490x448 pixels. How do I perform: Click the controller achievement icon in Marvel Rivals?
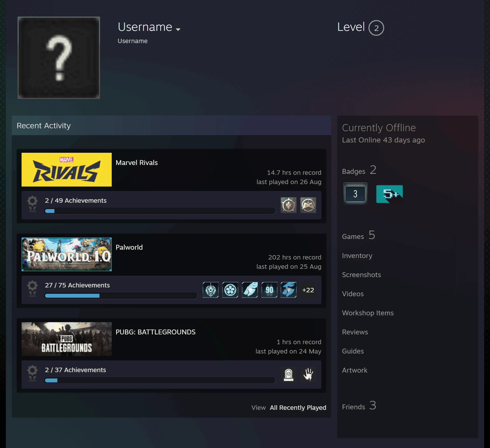[308, 205]
